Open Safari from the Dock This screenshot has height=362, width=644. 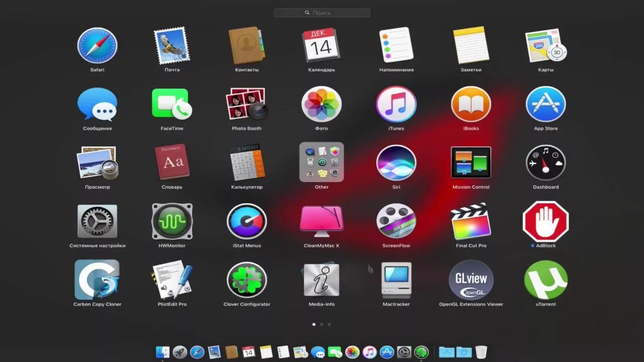197,352
